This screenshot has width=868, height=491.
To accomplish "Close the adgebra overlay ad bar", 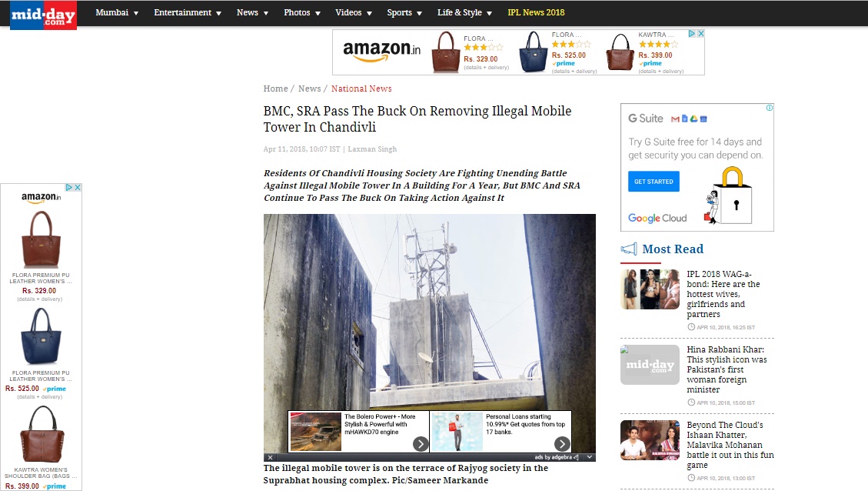I will 270,457.
